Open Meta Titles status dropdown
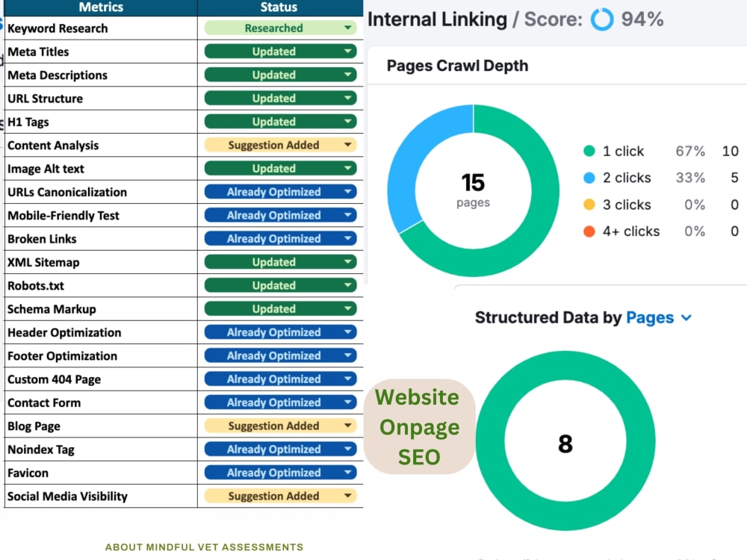This screenshot has height=560, width=747. click(281, 52)
